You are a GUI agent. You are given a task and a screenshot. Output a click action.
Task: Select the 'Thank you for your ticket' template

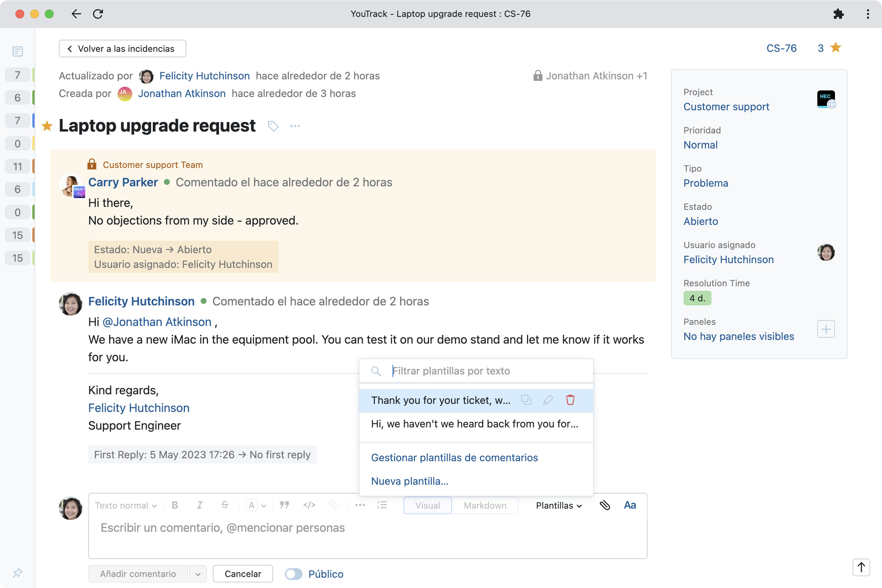pos(476,401)
